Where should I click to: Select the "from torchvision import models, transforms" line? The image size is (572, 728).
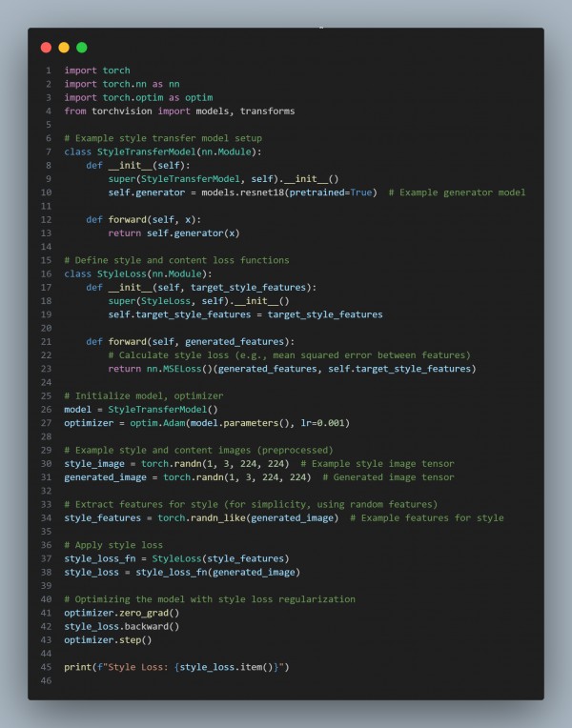pyautogui.click(x=179, y=111)
